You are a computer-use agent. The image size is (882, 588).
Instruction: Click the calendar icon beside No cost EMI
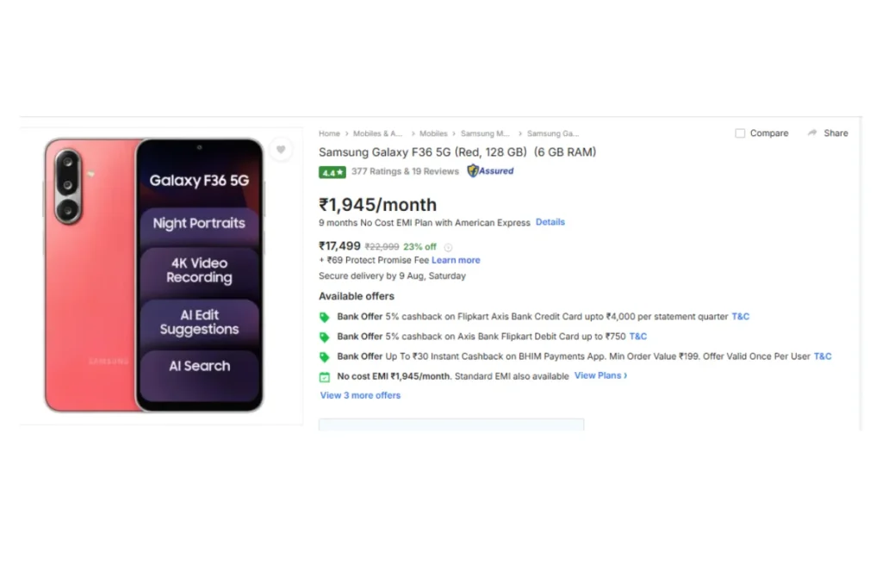pyautogui.click(x=325, y=377)
